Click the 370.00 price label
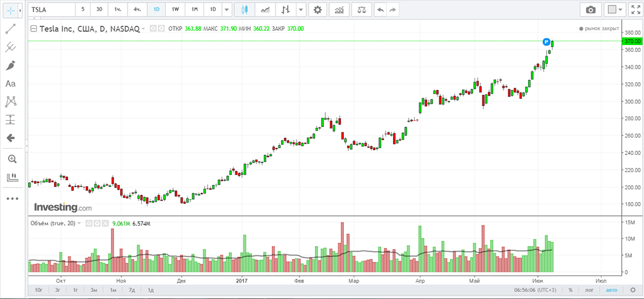This screenshot has width=644, height=299. pos(632,41)
